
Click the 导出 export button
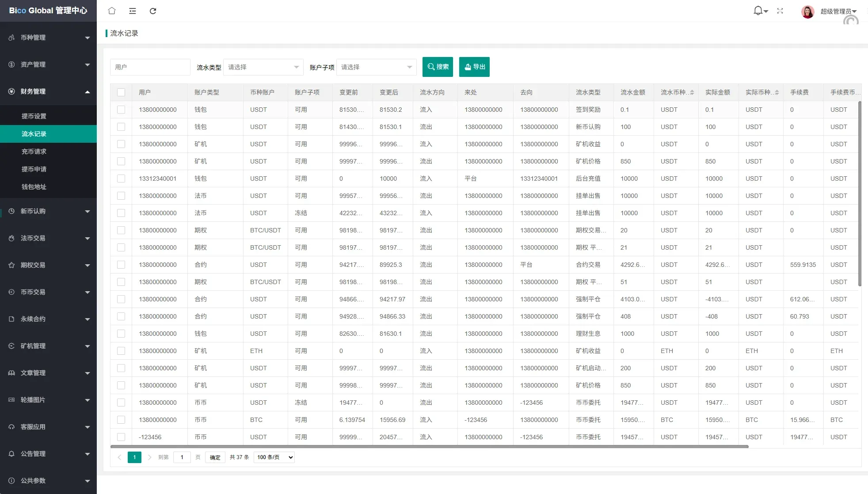pyautogui.click(x=474, y=67)
